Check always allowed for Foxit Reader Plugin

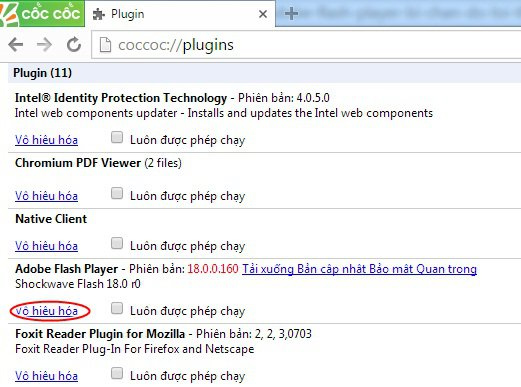click(x=117, y=373)
